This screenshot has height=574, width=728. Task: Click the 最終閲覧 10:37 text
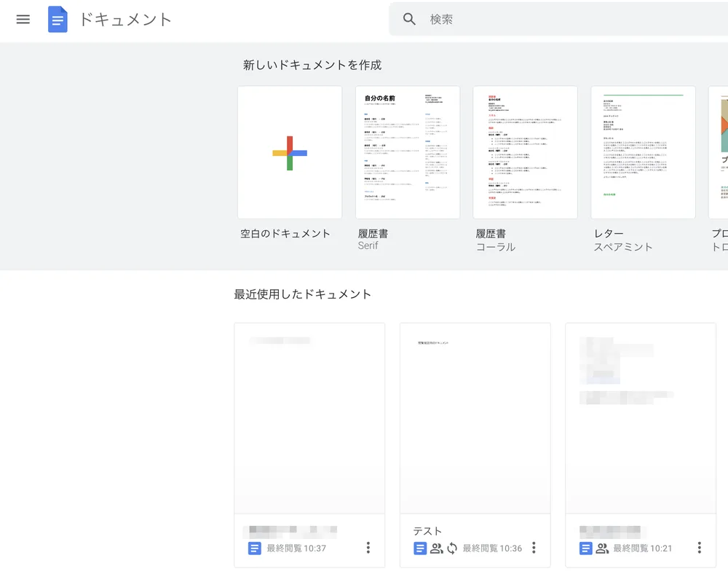pos(296,549)
